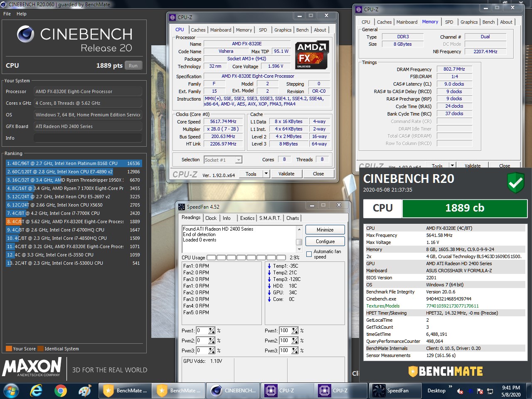Viewport: 532px width, 399px height.
Task: Open the Cinebench File menu
Action: 7,14
